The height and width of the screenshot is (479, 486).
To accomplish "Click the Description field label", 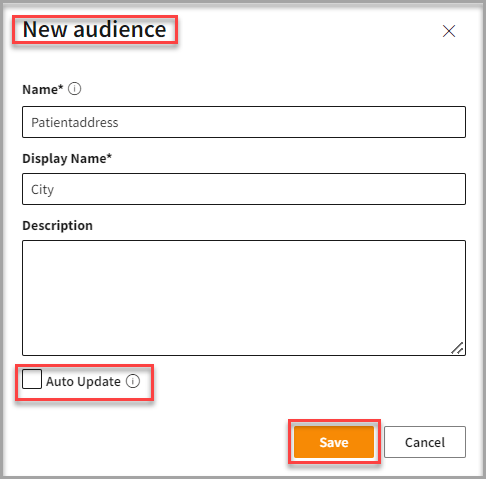I will [x=57, y=226].
